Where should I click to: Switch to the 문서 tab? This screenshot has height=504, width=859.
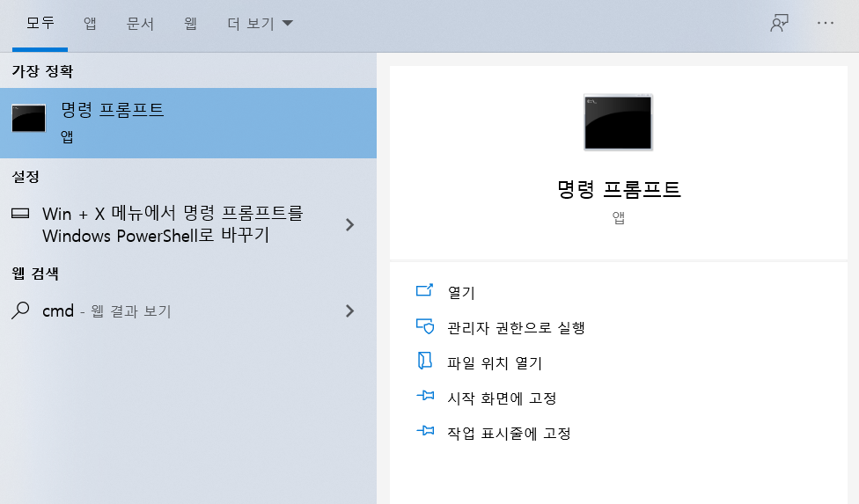pos(140,24)
